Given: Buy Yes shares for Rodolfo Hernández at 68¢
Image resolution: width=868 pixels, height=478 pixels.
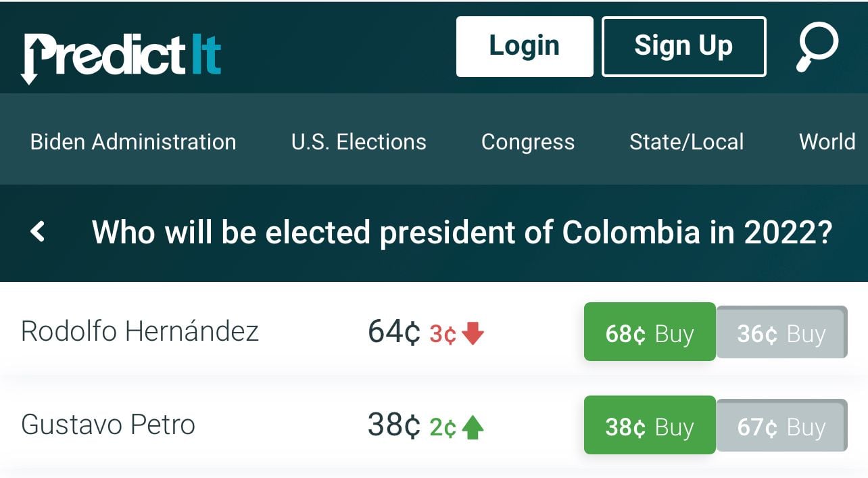Looking at the screenshot, I should 649,332.
